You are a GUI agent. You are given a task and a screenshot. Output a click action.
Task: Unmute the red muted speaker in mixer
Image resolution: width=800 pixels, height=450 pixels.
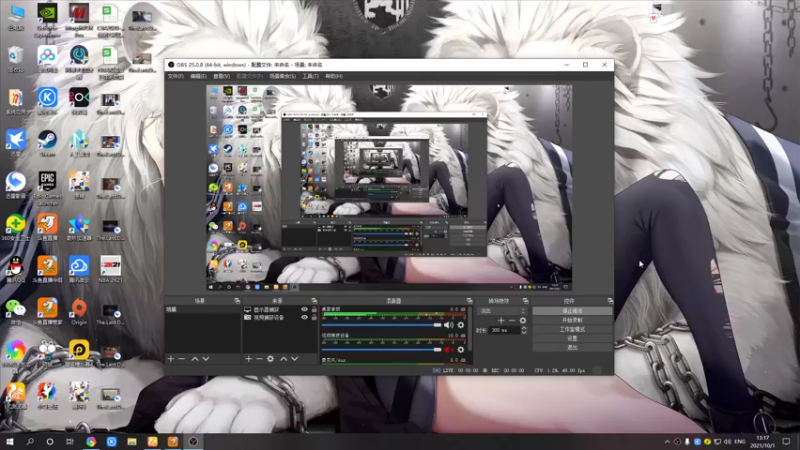pos(448,349)
